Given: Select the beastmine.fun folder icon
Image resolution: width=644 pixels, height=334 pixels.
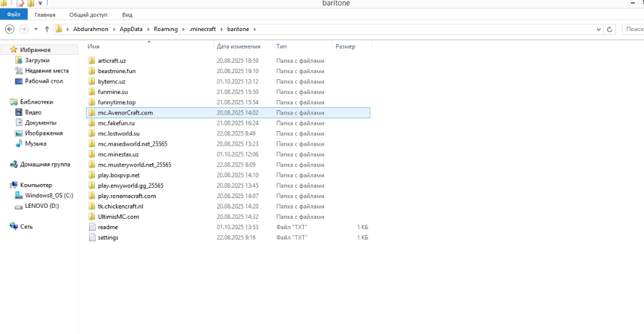Looking at the screenshot, I should pos(92,71).
